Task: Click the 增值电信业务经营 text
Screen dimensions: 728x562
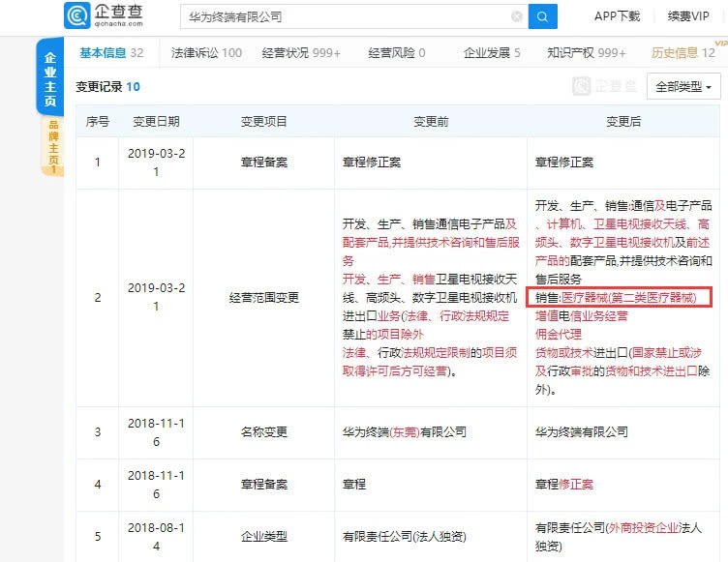Action: click(581, 316)
